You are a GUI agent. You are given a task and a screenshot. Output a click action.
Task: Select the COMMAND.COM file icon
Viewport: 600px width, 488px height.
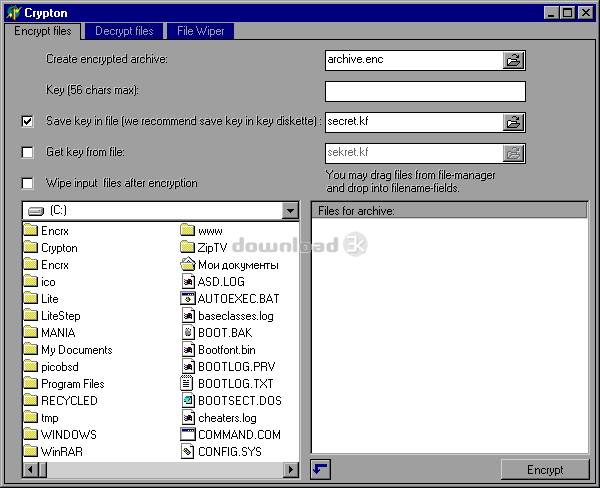click(x=187, y=435)
